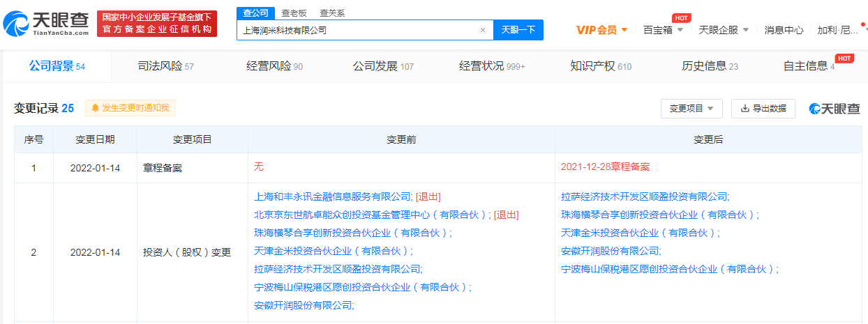
Task: Switch to the 知识产权 tab
Action: coord(601,66)
